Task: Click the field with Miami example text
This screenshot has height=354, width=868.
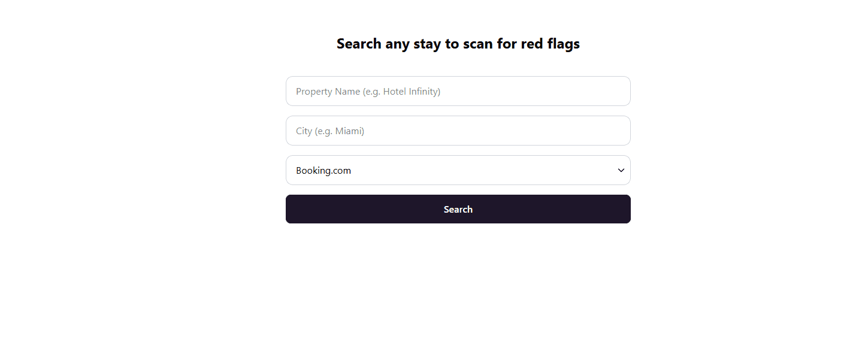Action: point(458,131)
